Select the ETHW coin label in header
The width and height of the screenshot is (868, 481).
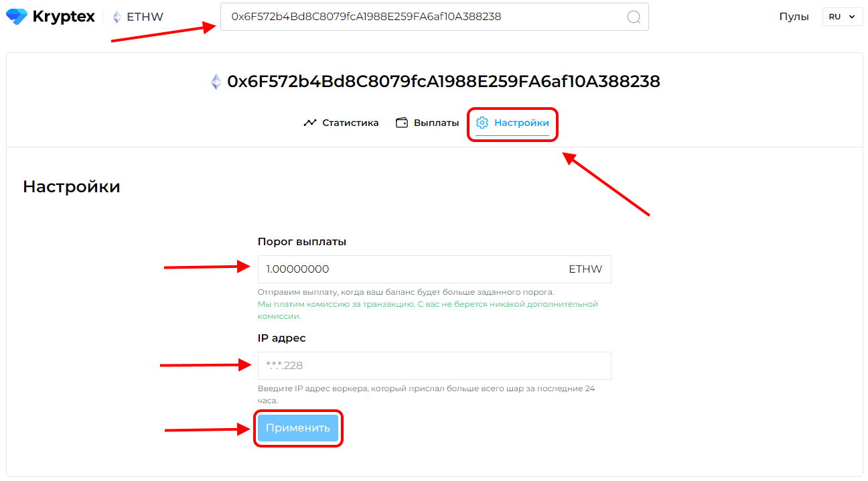coord(145,17)
